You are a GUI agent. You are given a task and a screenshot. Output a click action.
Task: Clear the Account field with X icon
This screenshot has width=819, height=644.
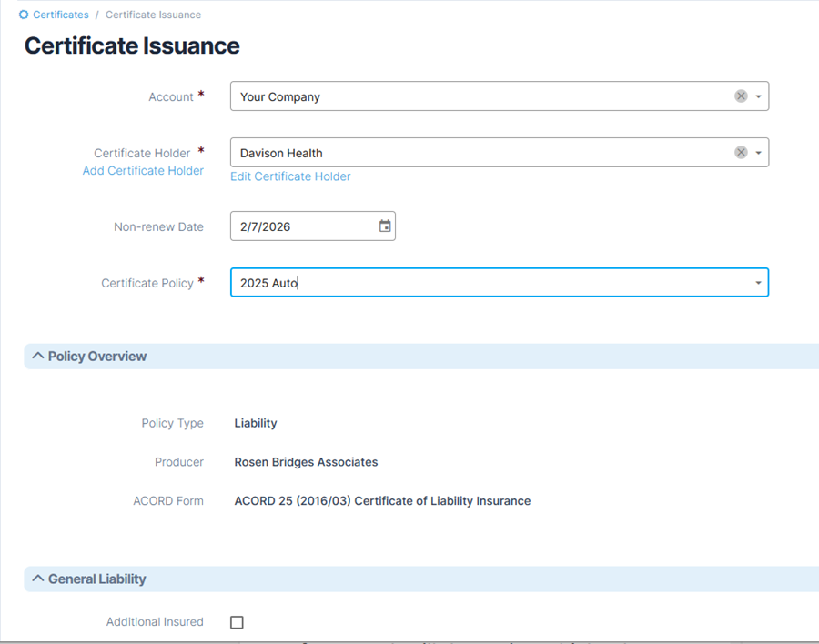[x=741, y=96]
